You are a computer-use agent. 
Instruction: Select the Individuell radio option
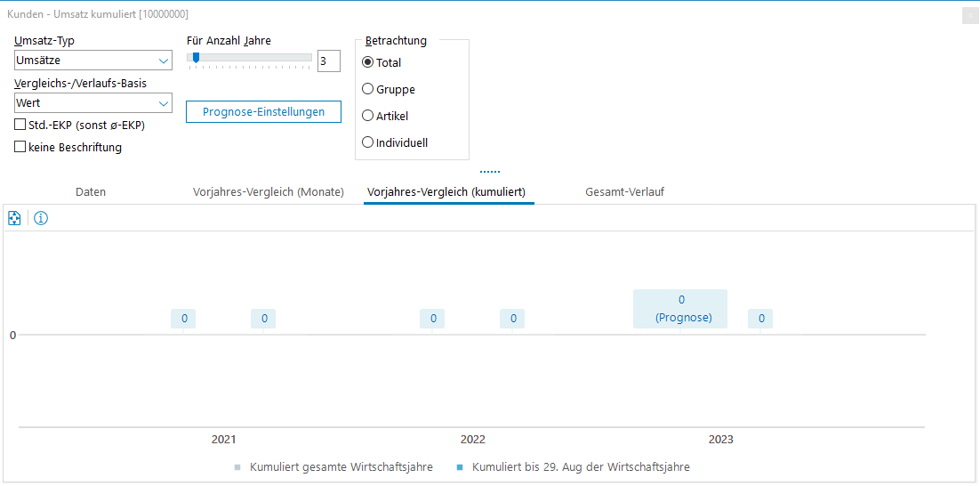point(368,142)
